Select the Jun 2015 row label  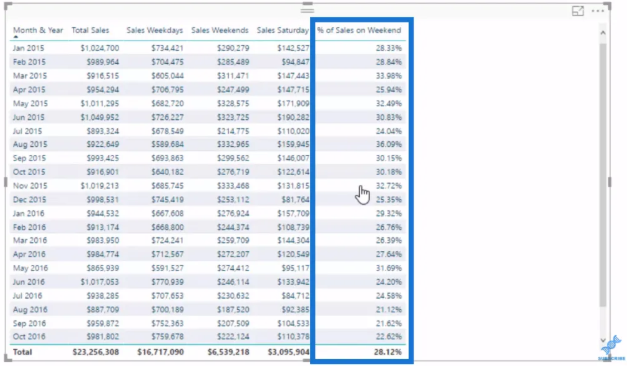pyautogui.click(x=29, y=117)
